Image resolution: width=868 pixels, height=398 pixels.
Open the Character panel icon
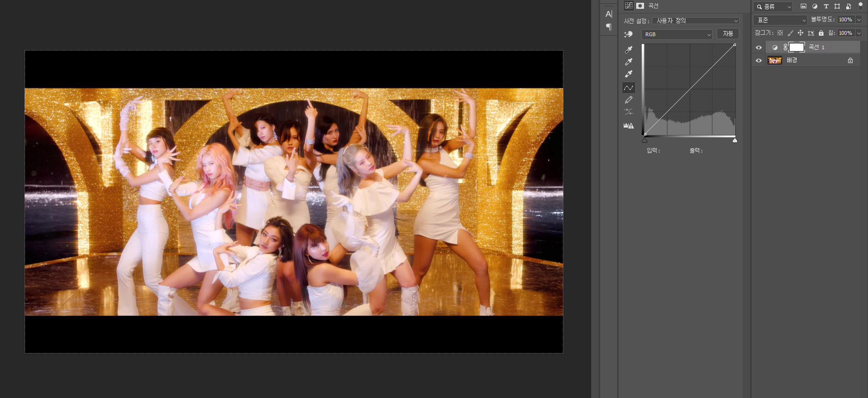coord(609,14)
